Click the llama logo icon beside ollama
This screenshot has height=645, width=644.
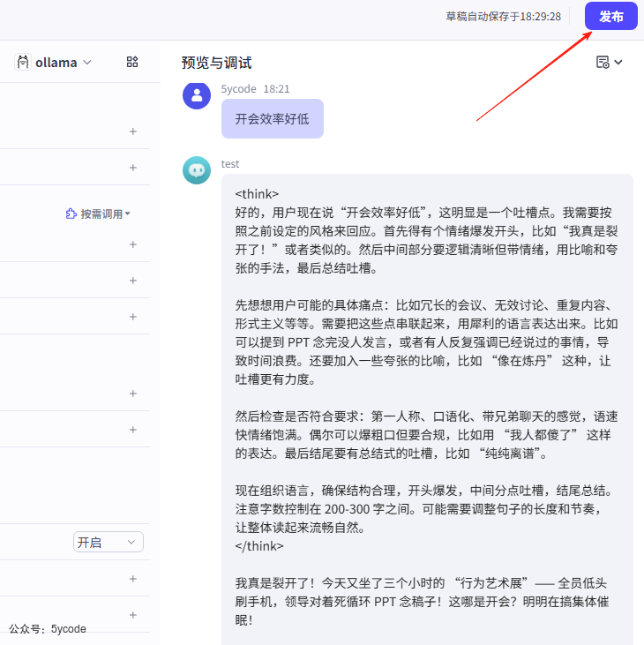pyautogui.click(x=23, y=62)
